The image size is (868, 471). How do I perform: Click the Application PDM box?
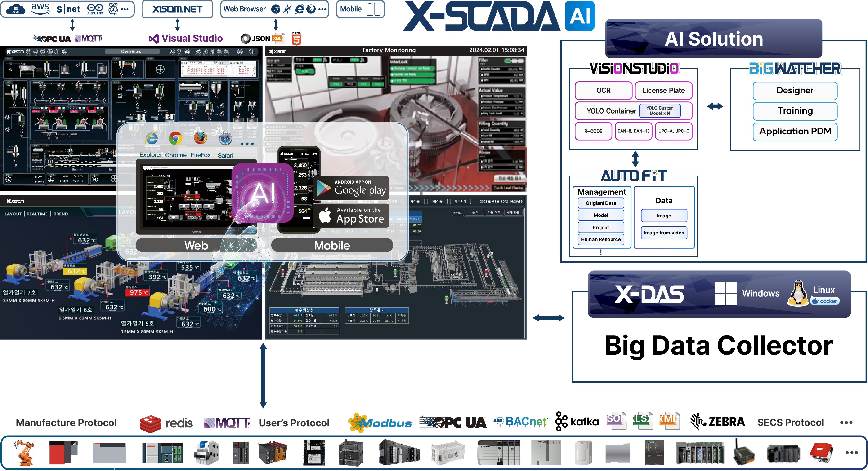click(795, 132)
